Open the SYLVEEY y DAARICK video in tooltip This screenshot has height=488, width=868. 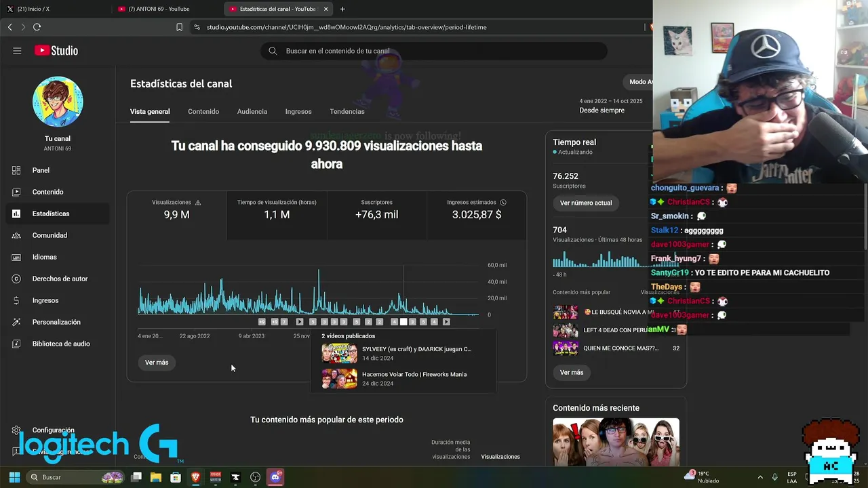[x=403, y=353]
